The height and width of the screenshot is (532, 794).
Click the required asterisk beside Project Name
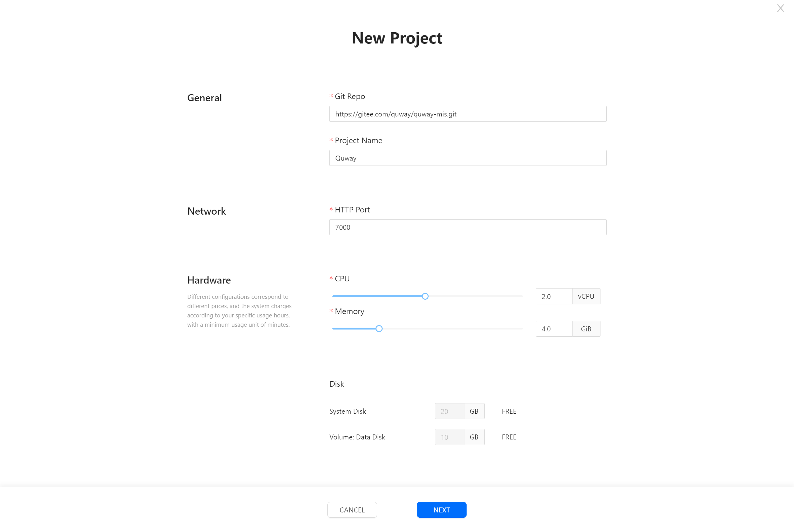point(331,140)
